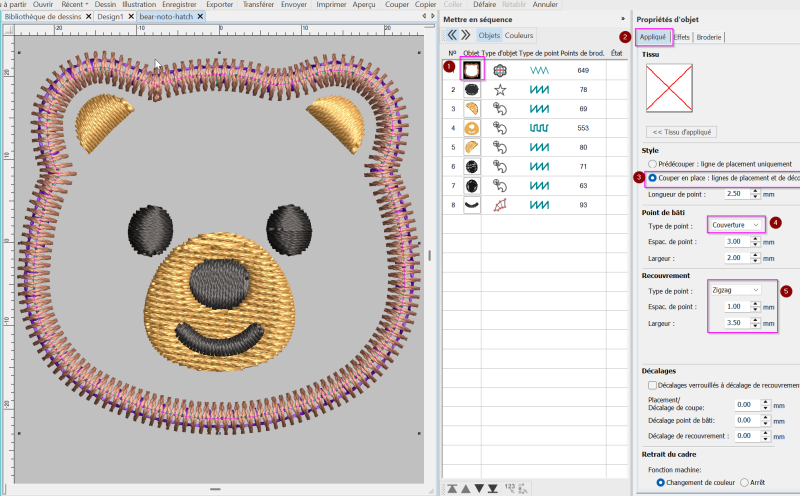Image resolution: width=800 pixels, height=496 pixels.
Task: Click the stitch type icon in row 4
Action: click(539, 128)
